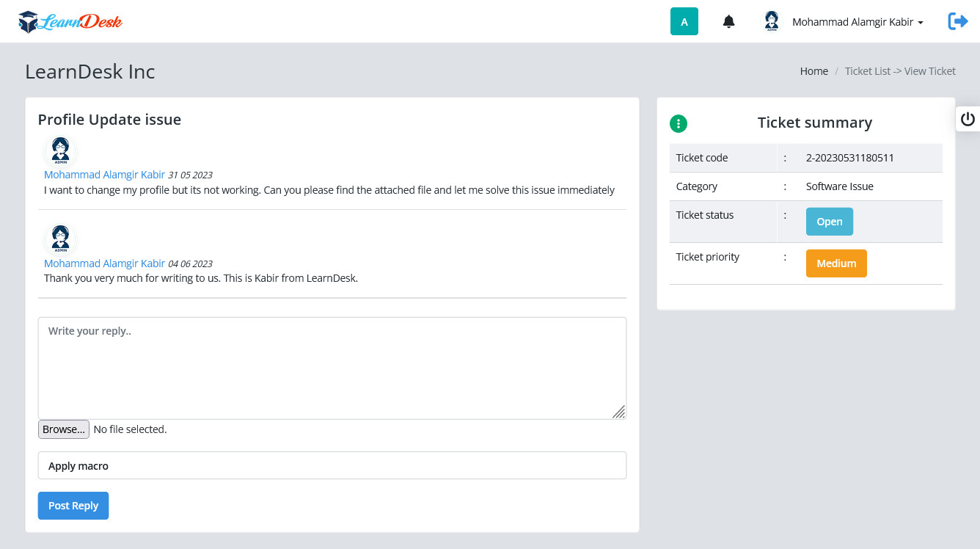Click the 'Ticket status' label
Screen dimensions: 980x549
(704, 215)
